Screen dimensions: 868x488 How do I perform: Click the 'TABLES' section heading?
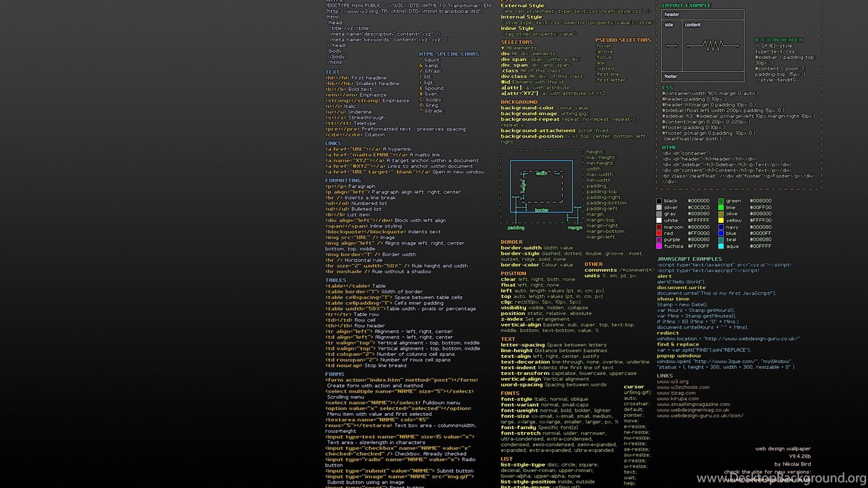pyautogui.click(x=336, y=280)
